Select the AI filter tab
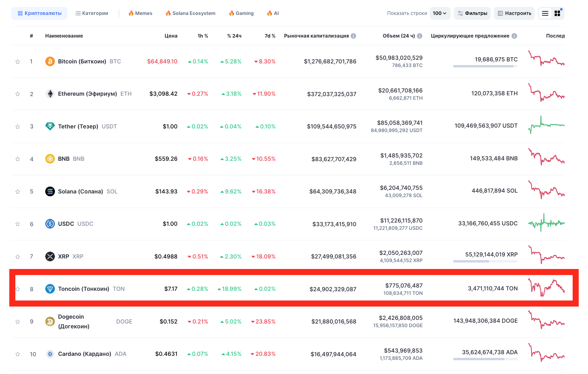Viewport: 588px width, 374px height. pyautogui.click(x=273, y=13)
